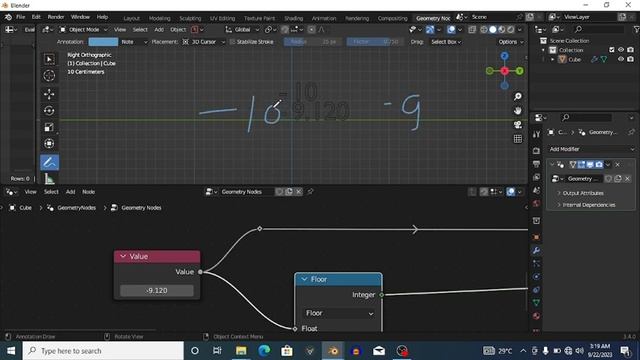This screenshot has height=360, width=640.
Task: Open the Render menu
Action: pyautogui.click(x=56, y=17)
